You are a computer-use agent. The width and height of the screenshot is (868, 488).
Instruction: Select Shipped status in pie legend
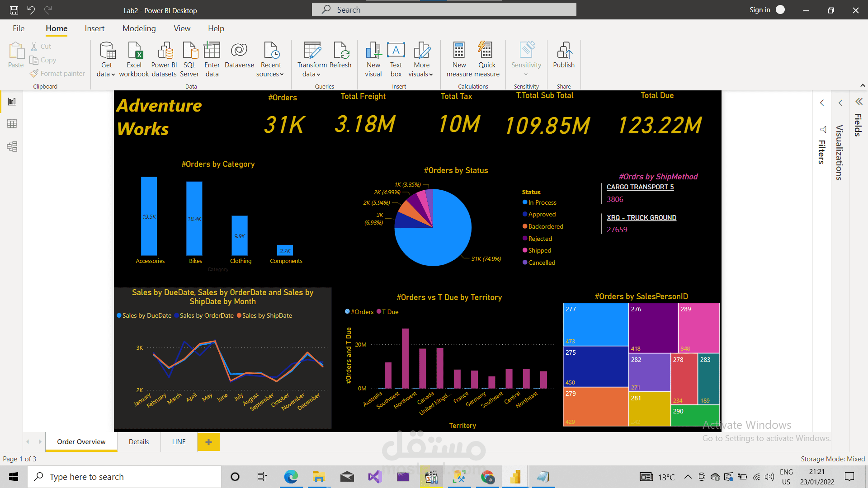click(x=539, y=250)
